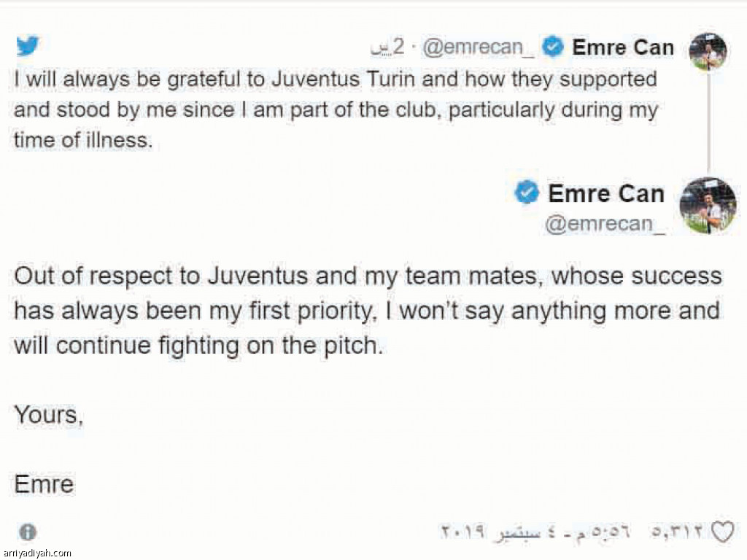Open the @emrecan_ handle under the larger name
The height and width of the screenshot is (560, 747).
click(605, 223)
